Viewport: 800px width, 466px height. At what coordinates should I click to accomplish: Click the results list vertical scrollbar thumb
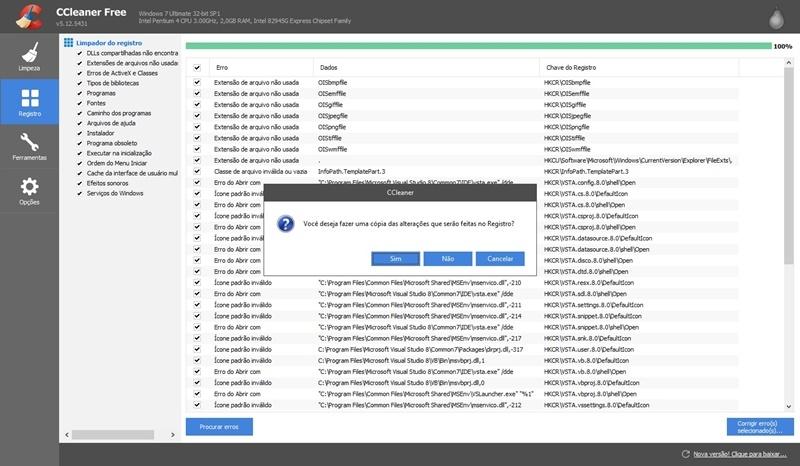(x=789, y=166)
